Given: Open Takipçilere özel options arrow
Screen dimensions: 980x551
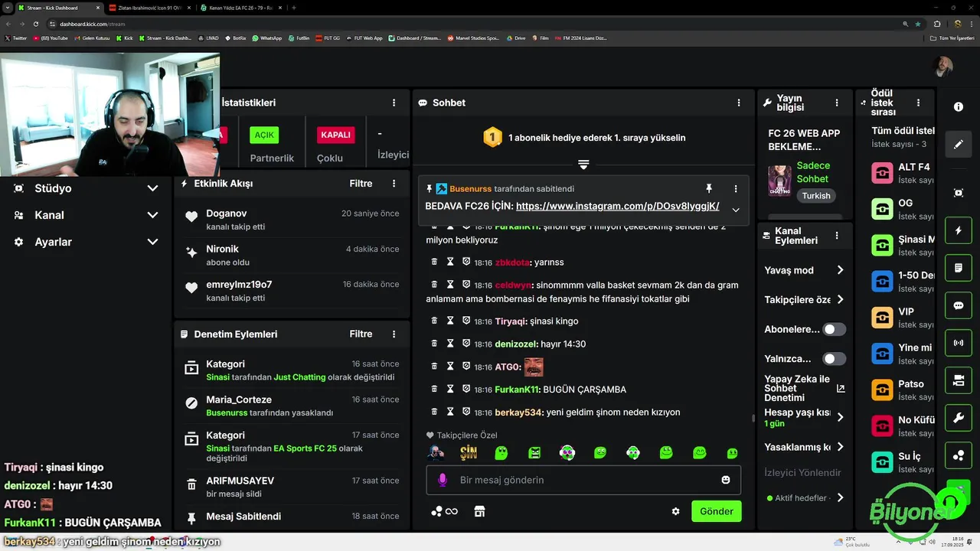Looking at the screenshot, I should (840, 299).
